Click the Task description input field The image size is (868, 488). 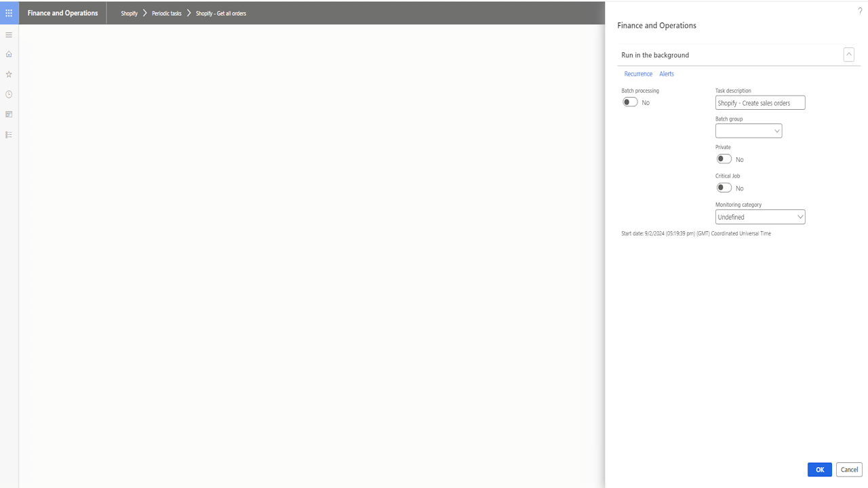[x=760, y=103]
